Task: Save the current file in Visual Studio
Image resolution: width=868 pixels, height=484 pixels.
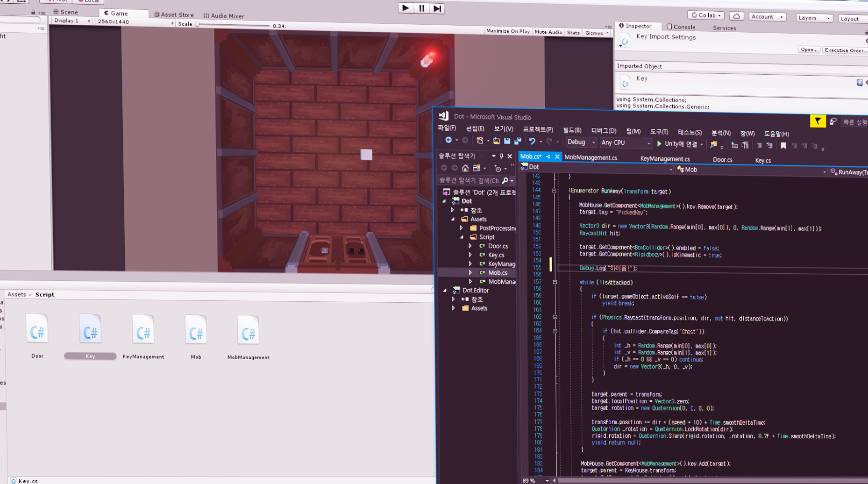Action: (507, 141)
